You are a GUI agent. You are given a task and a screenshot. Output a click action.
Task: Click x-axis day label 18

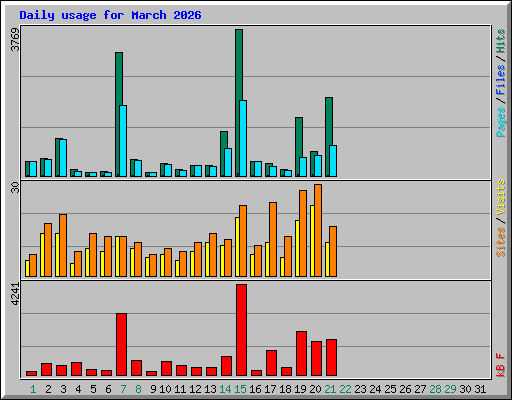[x=285, y=389]
